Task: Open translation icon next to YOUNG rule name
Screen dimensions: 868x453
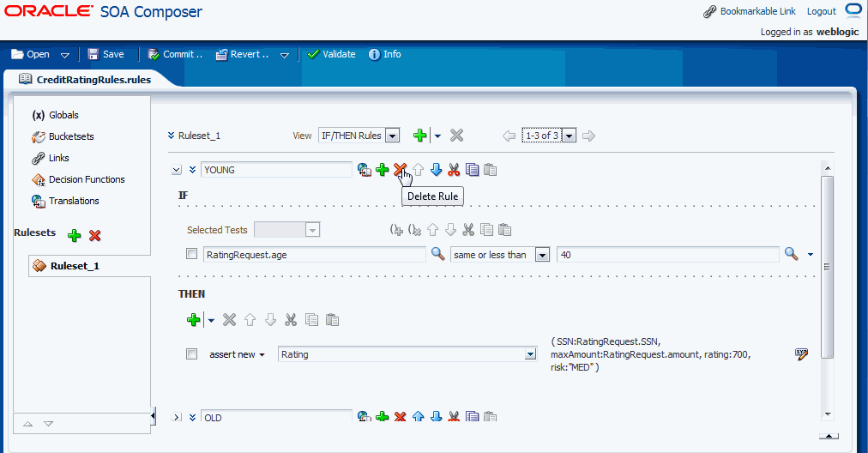Action: pyautogui.click(x=364, y=170)
